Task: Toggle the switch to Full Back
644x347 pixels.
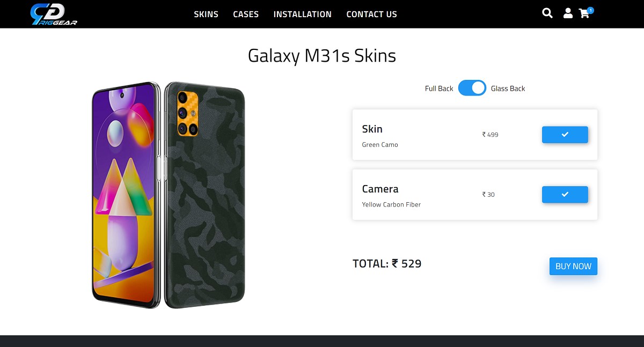Action: pyautogui.click(x=472, y=88)
